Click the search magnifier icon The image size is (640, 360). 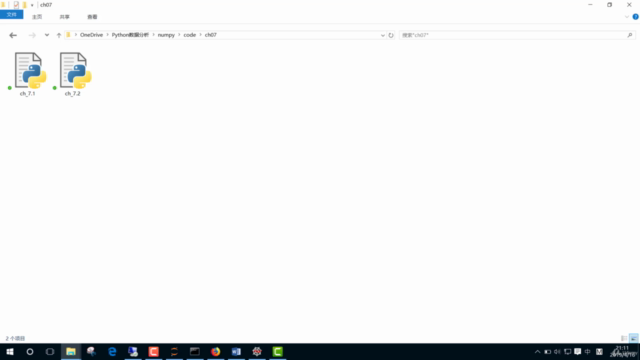[x=630, y=35]
